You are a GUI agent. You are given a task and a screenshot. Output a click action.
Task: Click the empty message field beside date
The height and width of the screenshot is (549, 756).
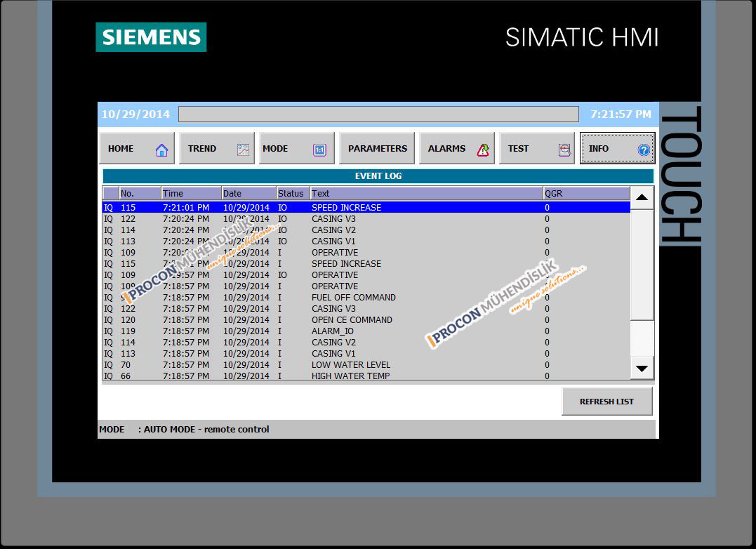378,114
